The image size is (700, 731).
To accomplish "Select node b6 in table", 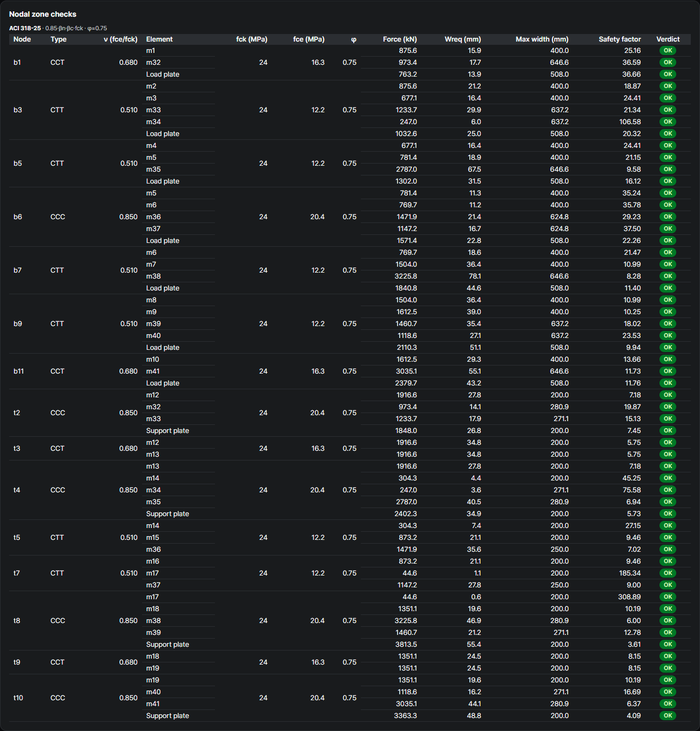I will click(x=18, y=217).
